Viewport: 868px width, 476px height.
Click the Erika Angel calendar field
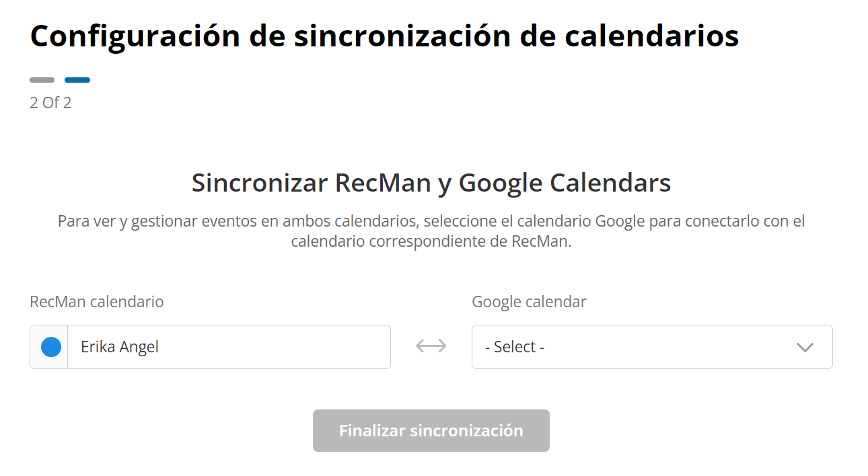click(x=229, y=347)
